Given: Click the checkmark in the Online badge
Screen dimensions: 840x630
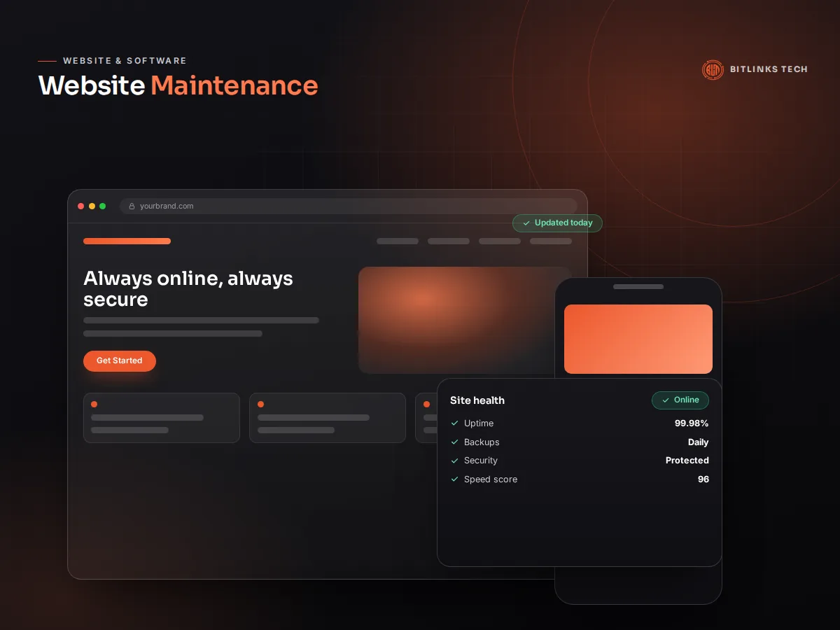Looking at the screenshot, I should pyautogui.click(x=666, y=400).
